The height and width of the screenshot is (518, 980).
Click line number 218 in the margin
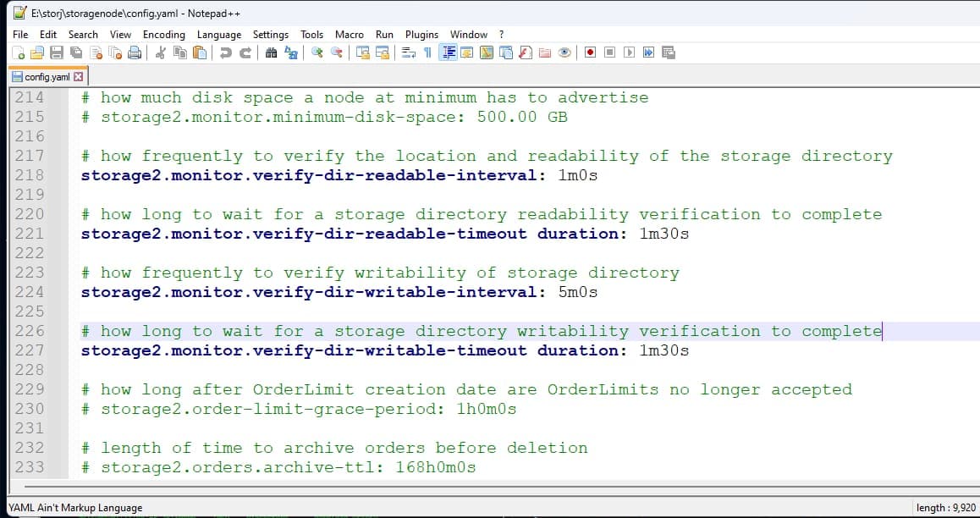(x=30, y=175)
